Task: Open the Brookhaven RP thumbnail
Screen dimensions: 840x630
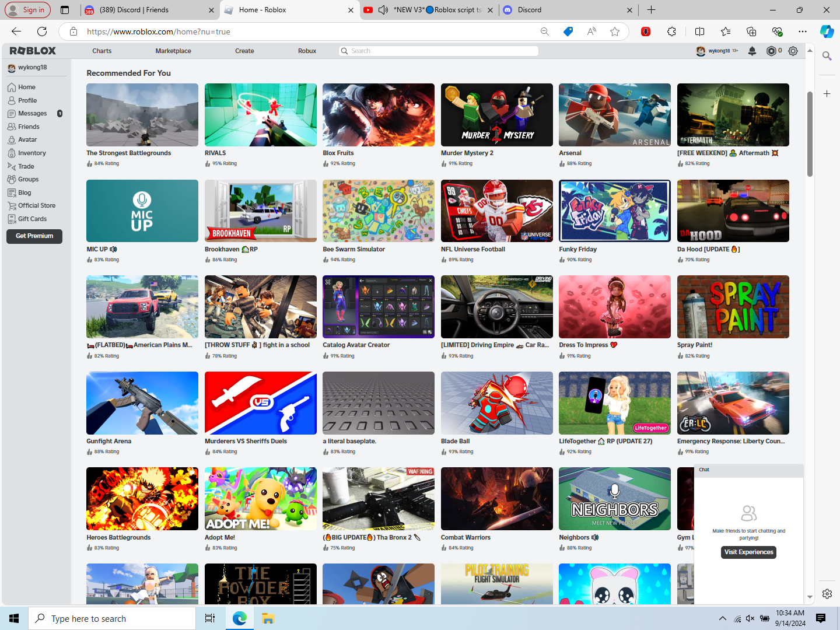Action: [261, 211]
